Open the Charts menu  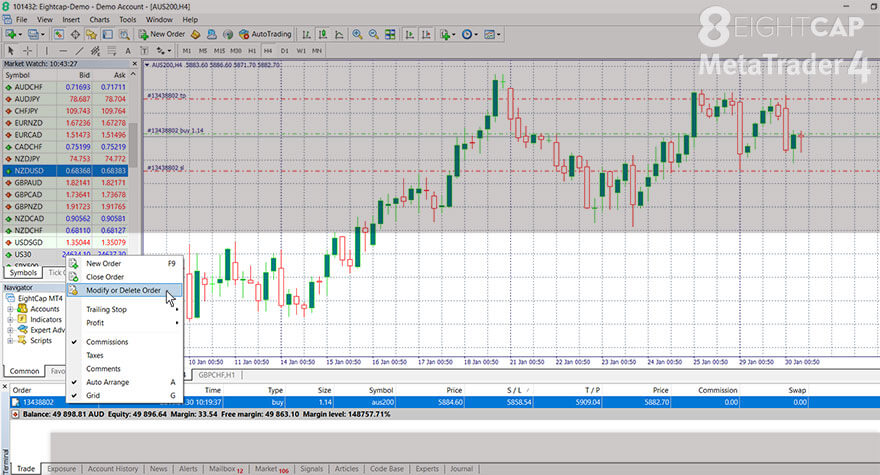[99, 20]
